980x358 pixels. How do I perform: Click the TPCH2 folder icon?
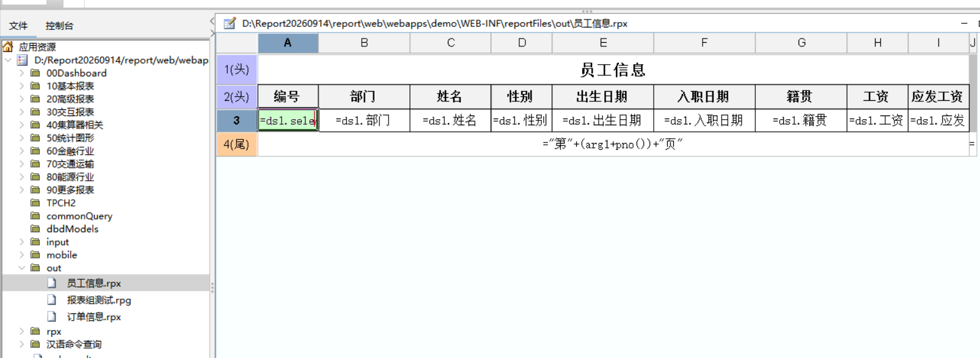(35, 203)
